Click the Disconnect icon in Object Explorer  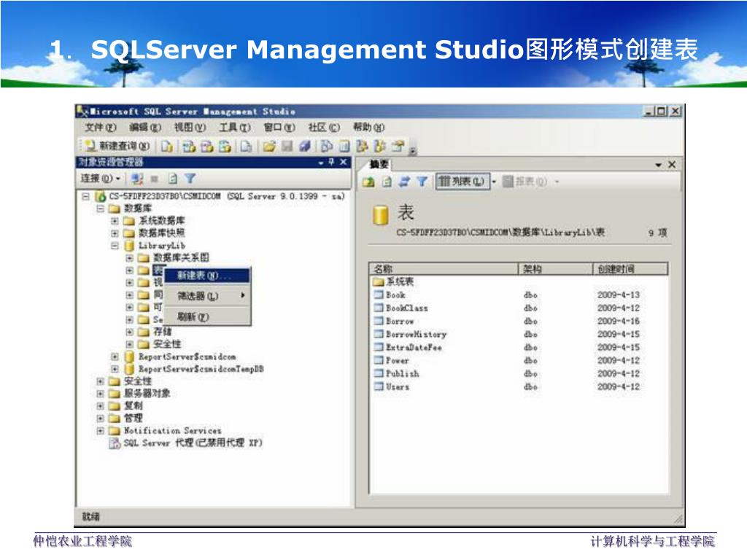tap(137, 179)
